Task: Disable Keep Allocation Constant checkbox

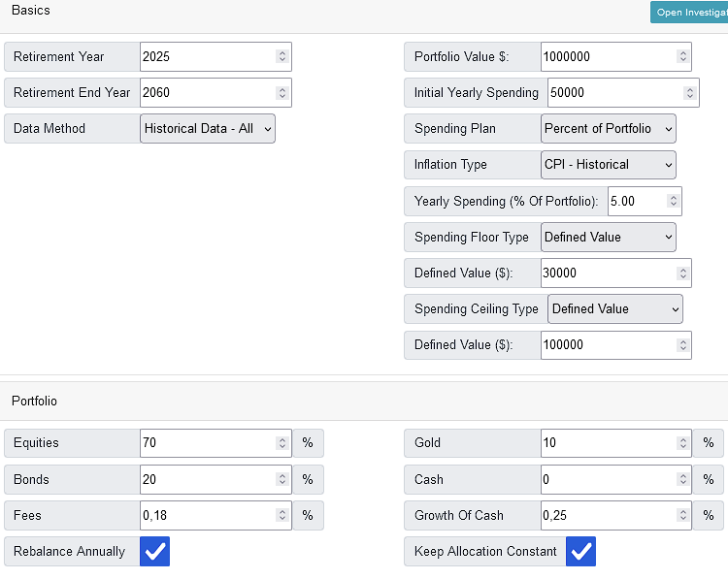Action: tap(580, 552)
